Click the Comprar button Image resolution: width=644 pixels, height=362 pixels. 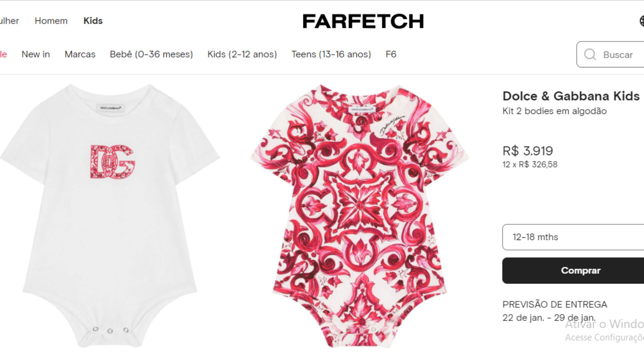(573, 270)
